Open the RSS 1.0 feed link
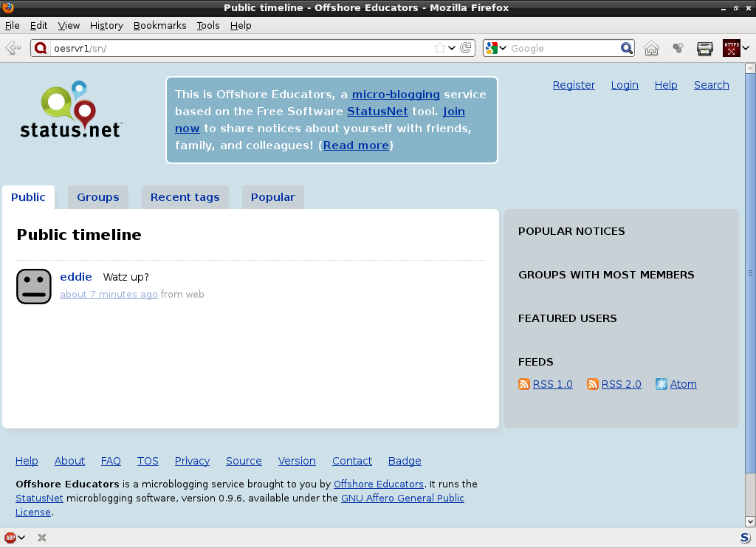The height and width of the screenshot is (548, 756). [x=552, y=384]
